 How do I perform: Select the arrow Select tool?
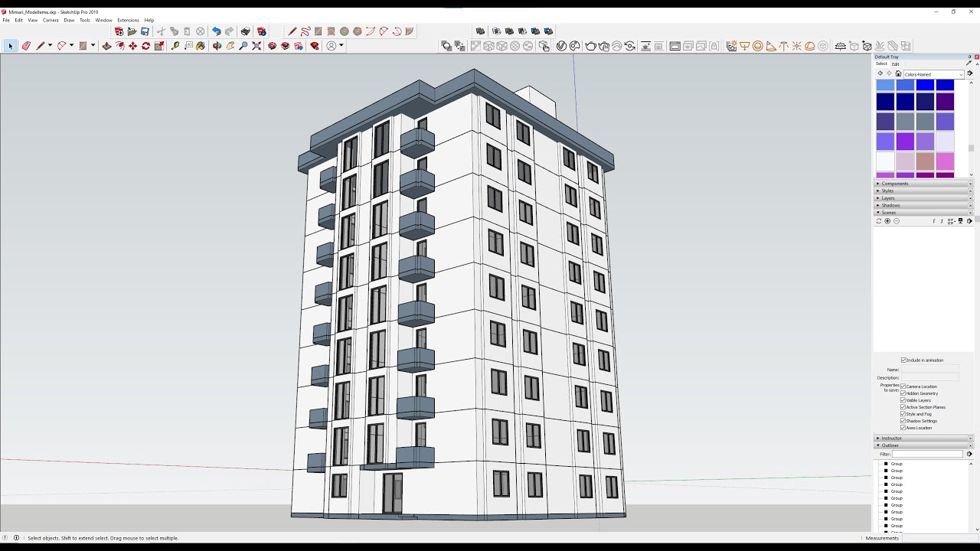[x=11, y=46]
